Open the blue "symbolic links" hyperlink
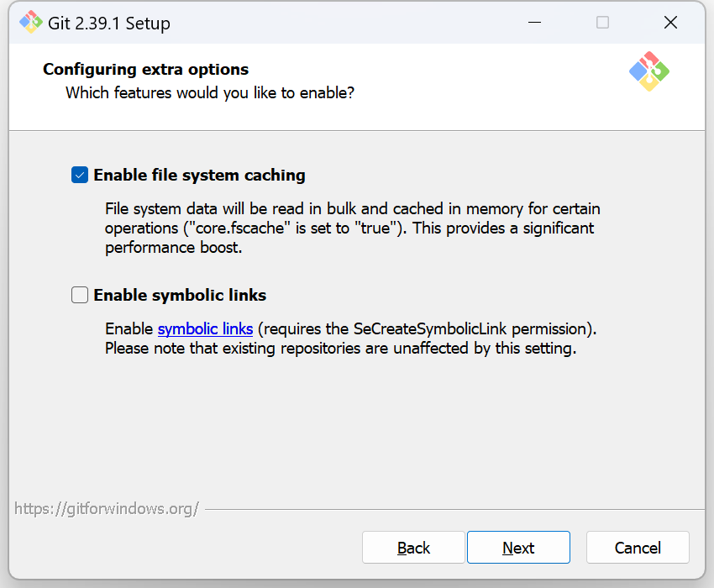 (205, 328)
